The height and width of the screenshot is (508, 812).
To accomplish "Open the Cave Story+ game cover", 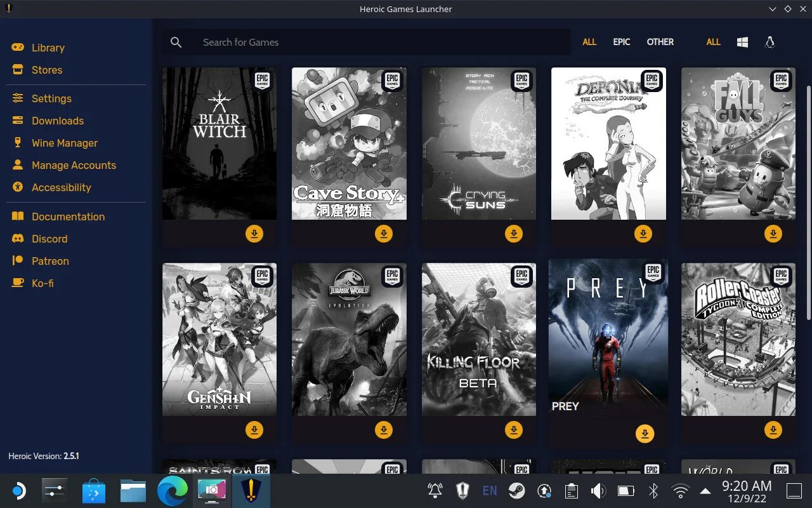I will click(349, 144).
